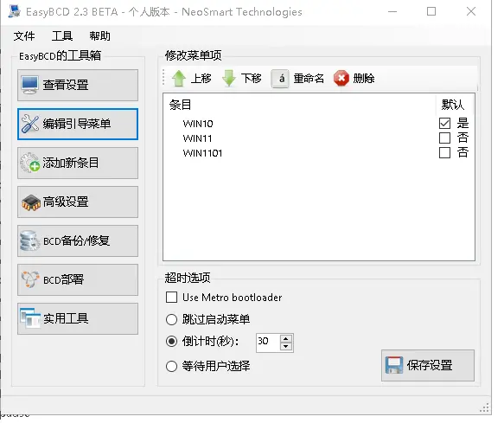Increase countdown seconds with up arrow
The image size is (504, 423).
click(286, 338)
